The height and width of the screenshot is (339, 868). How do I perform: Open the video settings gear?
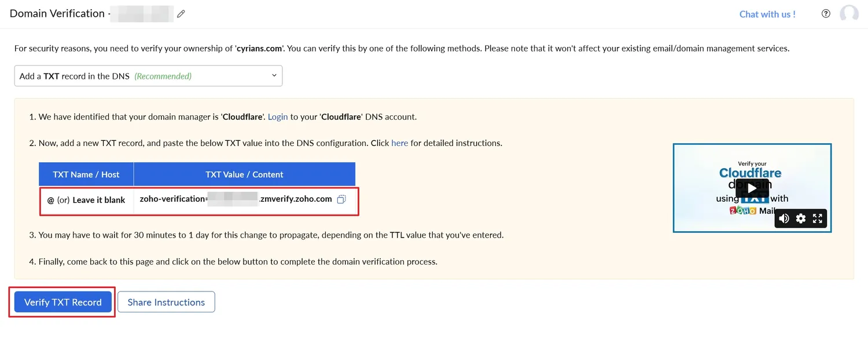coord(800,218)
